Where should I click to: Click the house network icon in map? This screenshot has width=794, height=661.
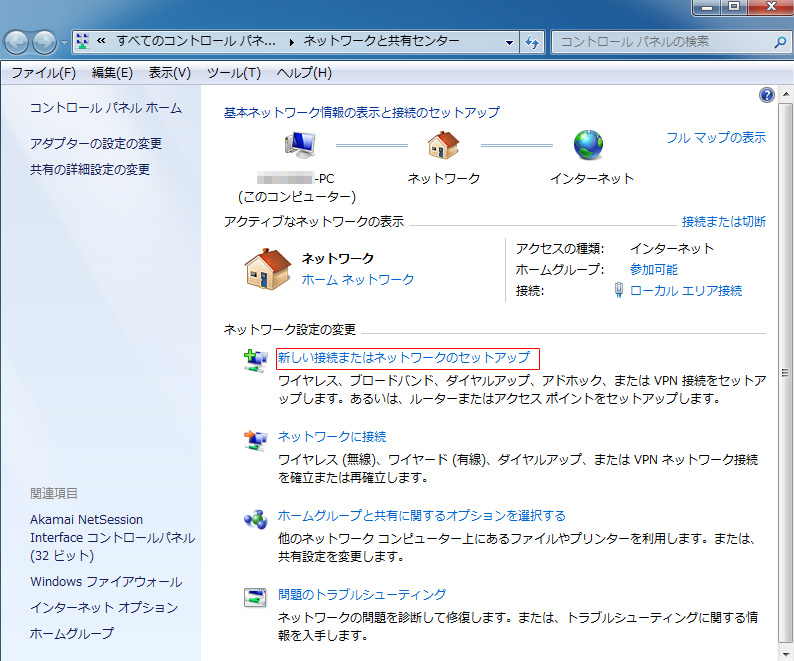443,146
